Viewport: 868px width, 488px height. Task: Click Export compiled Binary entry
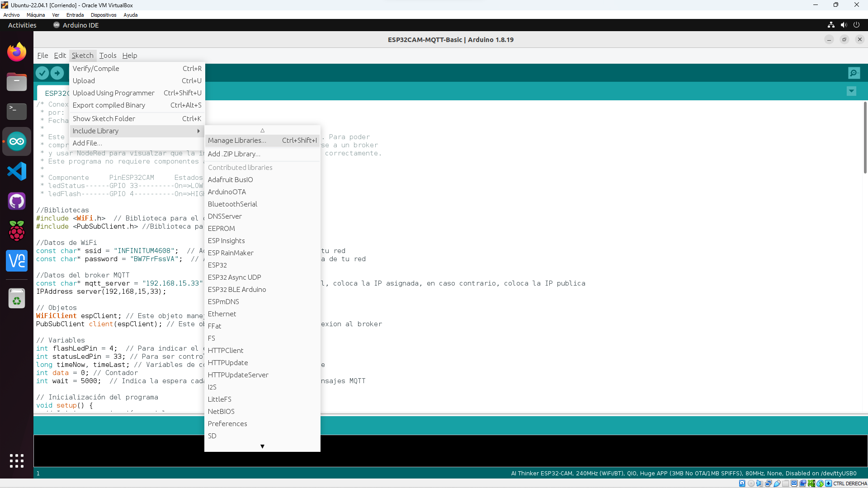[109, 105]
